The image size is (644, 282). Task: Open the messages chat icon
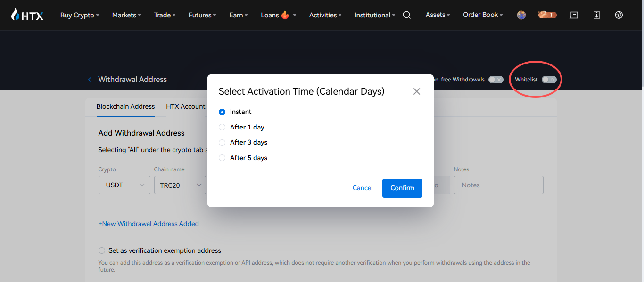[574, 15]
